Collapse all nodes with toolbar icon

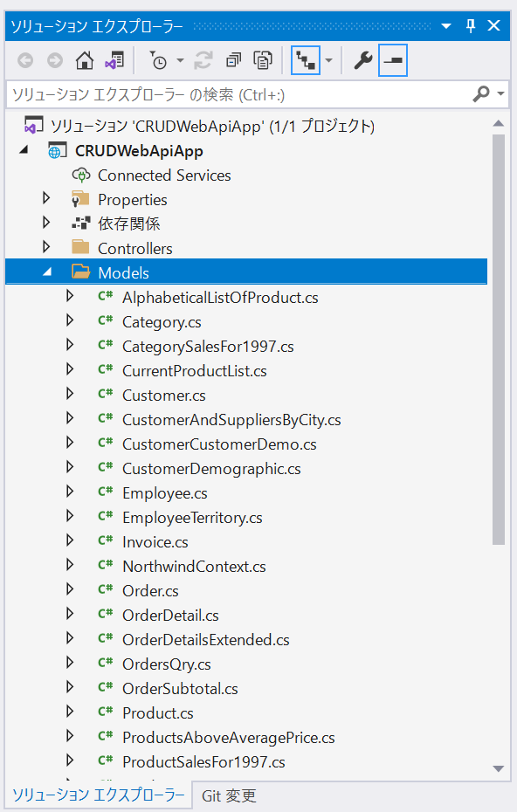click(x=234, y=60)
